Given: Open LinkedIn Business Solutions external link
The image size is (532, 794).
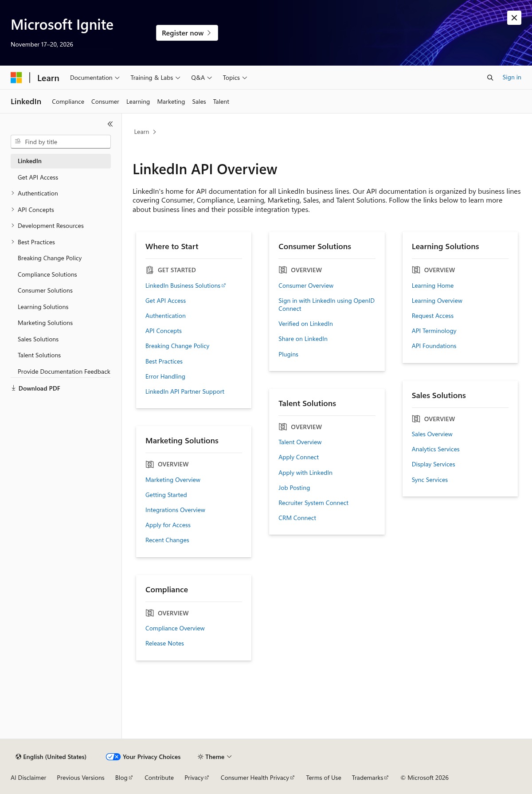Looking at the screenshot, I should click(185, 286).
